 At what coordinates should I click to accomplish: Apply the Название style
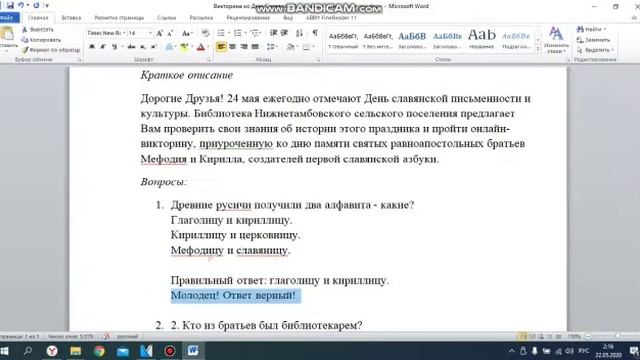point(482,40)
